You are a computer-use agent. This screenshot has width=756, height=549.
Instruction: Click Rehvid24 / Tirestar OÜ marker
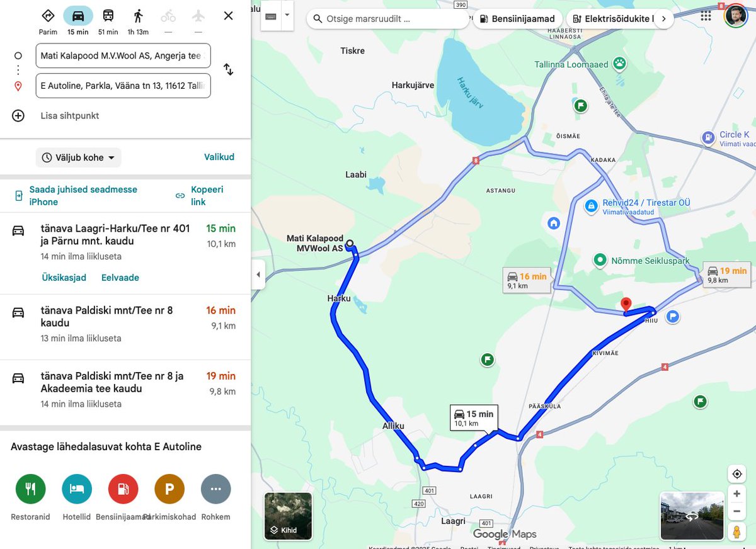591,206
